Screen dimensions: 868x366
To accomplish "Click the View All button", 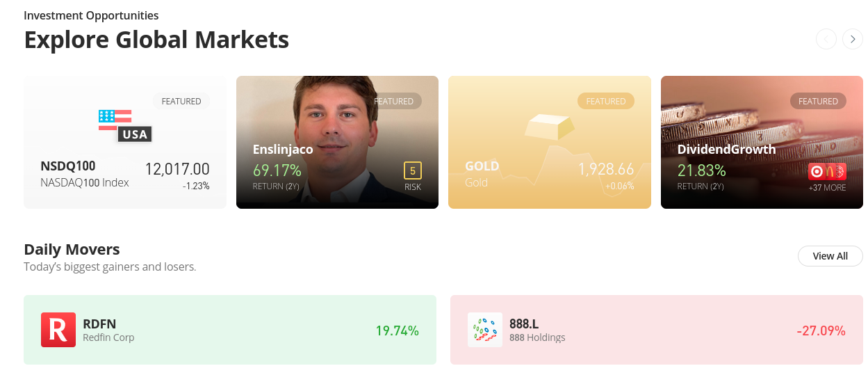I will tap(830, 256).
